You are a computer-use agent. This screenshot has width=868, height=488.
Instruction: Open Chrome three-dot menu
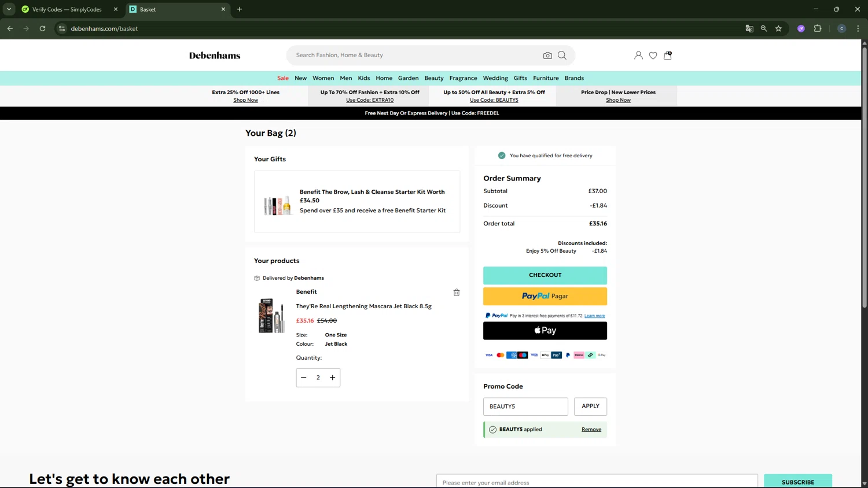[858, 28]
